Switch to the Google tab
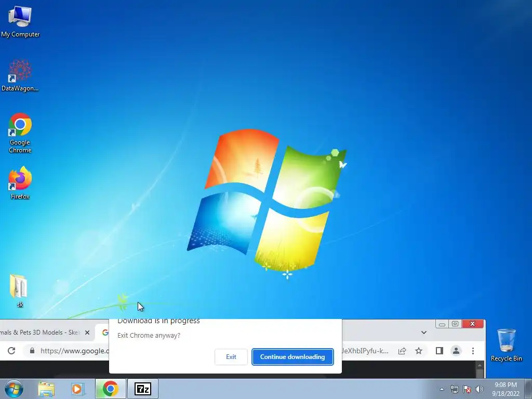 (105, 332)
